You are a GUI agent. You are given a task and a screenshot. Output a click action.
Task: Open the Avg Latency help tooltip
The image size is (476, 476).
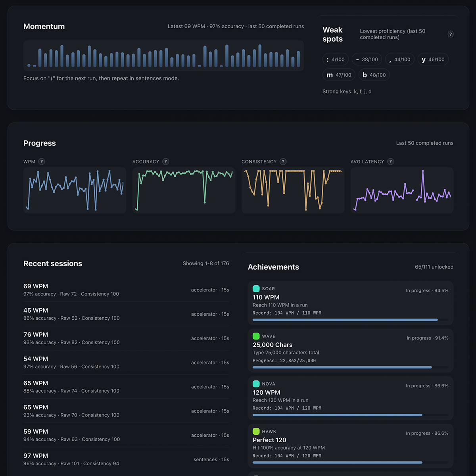click(390, 161)
